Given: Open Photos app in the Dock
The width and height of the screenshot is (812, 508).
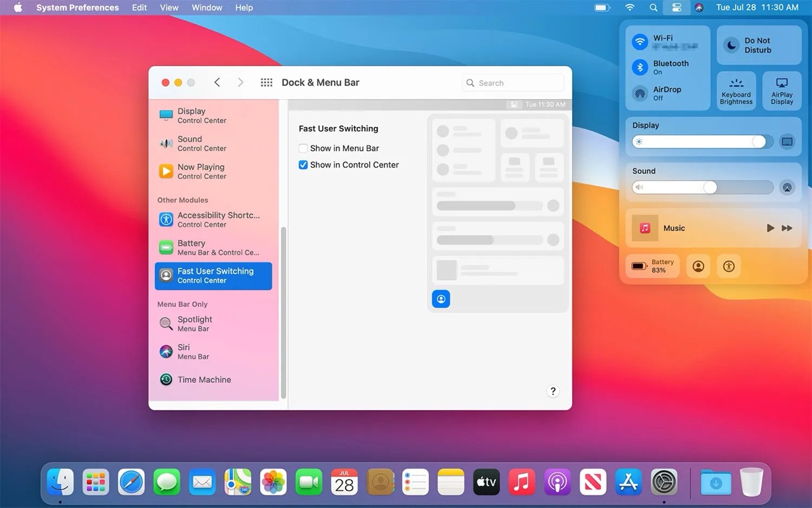Looking at the screenshot, I should pyautogui.click(x=273, y=483).
